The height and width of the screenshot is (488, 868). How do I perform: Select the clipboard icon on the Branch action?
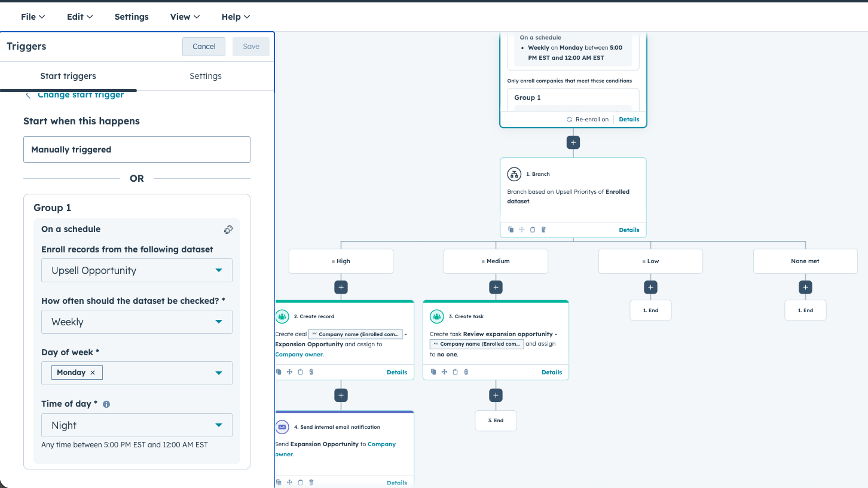[x=533, y=229]
